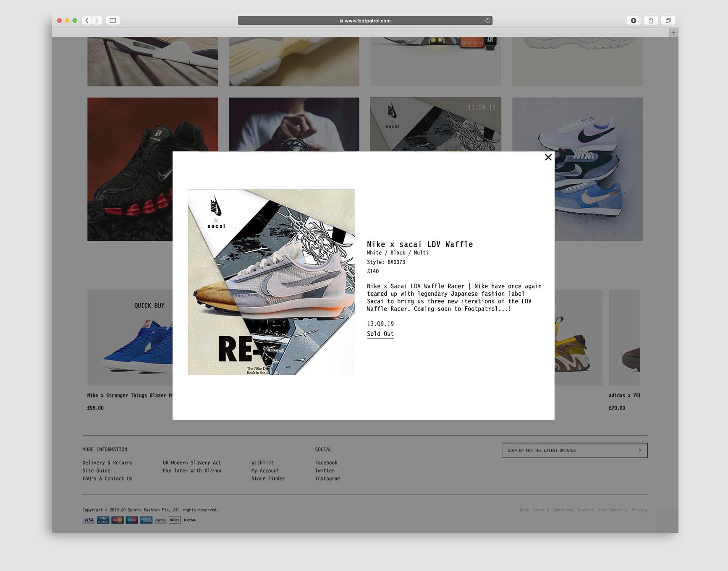Click the 13.09.19 release date in popup
Viewport: 728px width, 571px height.
(380, 324)
